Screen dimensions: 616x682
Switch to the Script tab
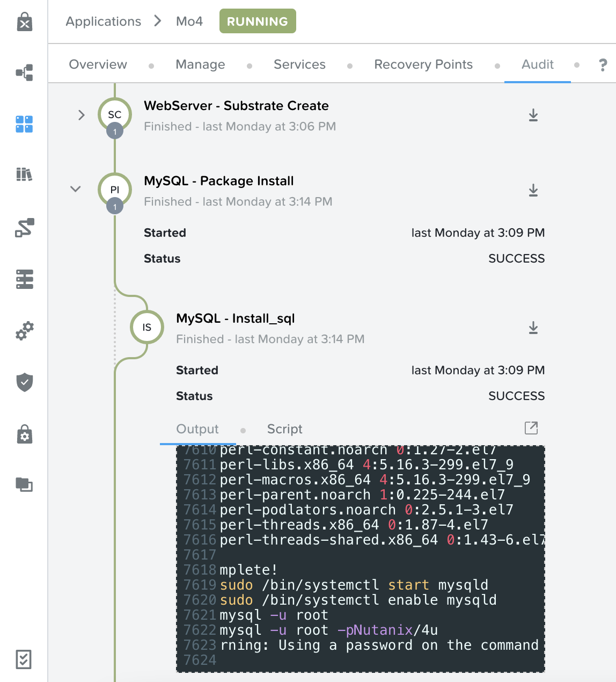[284, 429]
